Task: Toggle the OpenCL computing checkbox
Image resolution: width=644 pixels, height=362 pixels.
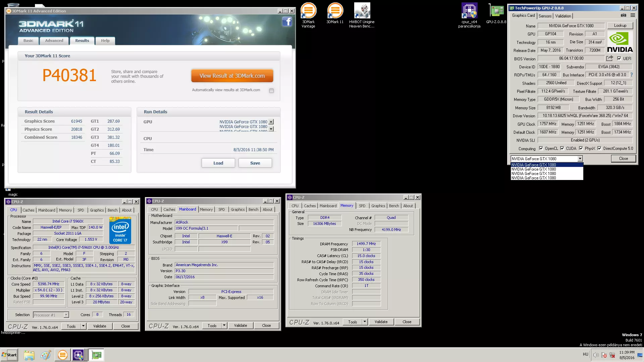Action: (541, 148)
